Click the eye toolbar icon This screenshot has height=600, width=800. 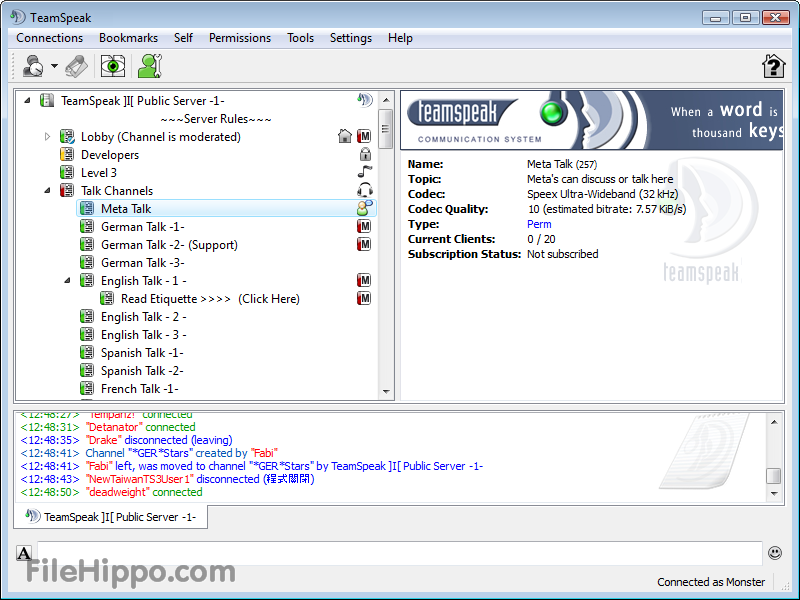[x=112, y=66]
